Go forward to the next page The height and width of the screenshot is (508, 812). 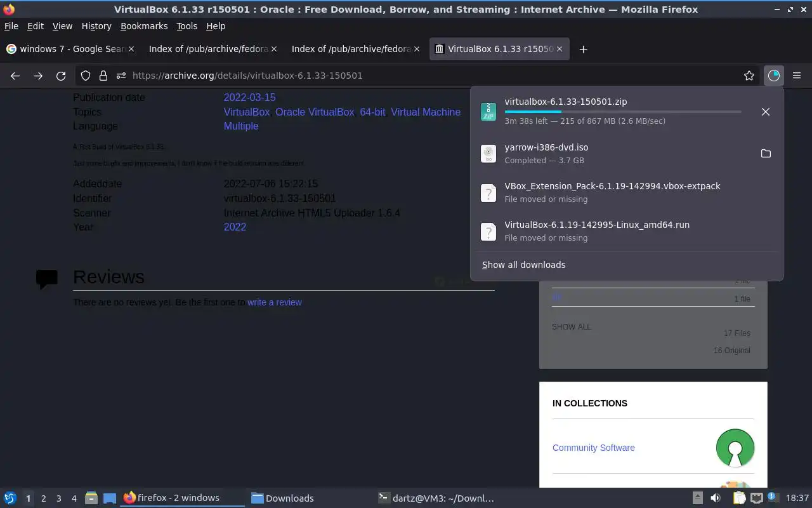coord(38,76)
